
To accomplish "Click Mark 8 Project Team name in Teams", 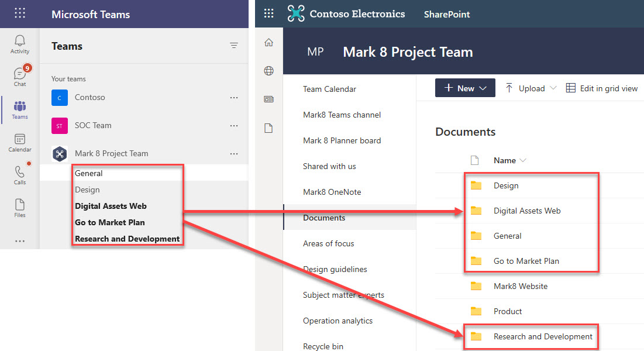I will [111, 153].
